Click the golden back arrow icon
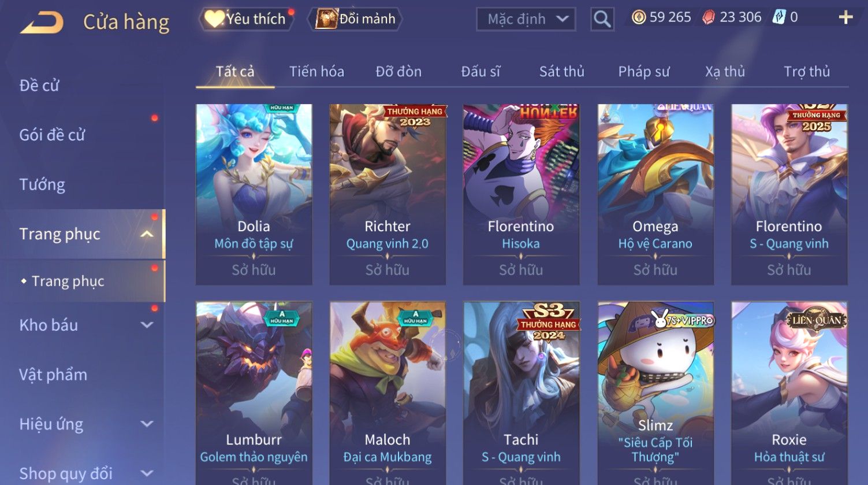Screen dimensions: 868x485 pos(42,23)
